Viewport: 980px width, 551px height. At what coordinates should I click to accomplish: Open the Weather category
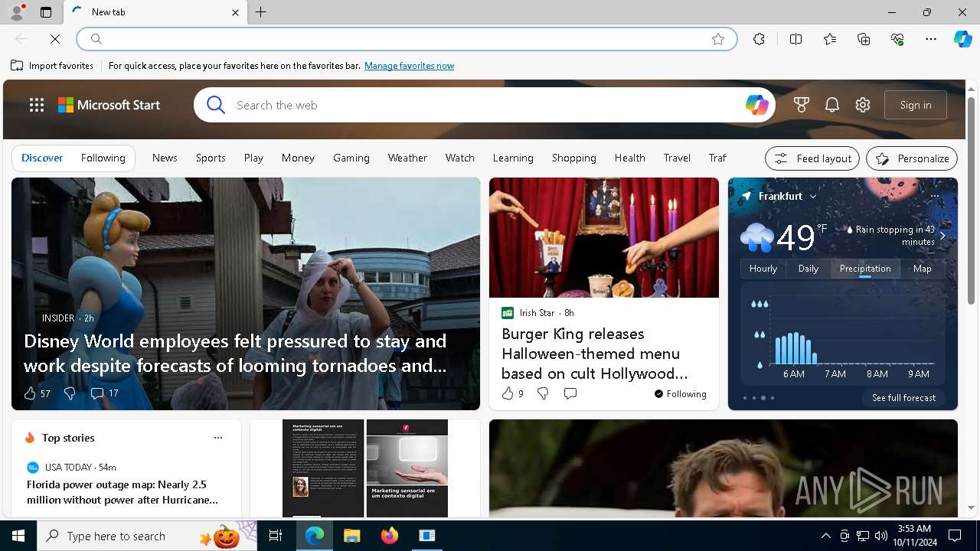click(x=407, y=158)
